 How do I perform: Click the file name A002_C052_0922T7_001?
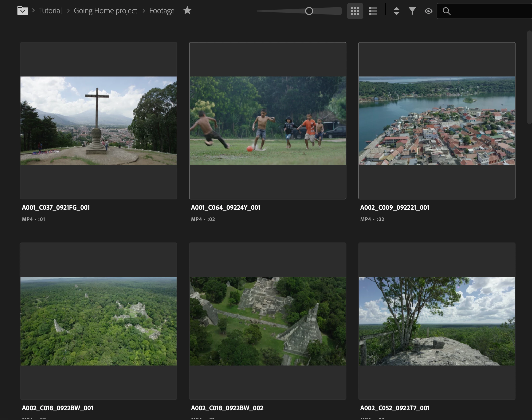coord(395,408)
